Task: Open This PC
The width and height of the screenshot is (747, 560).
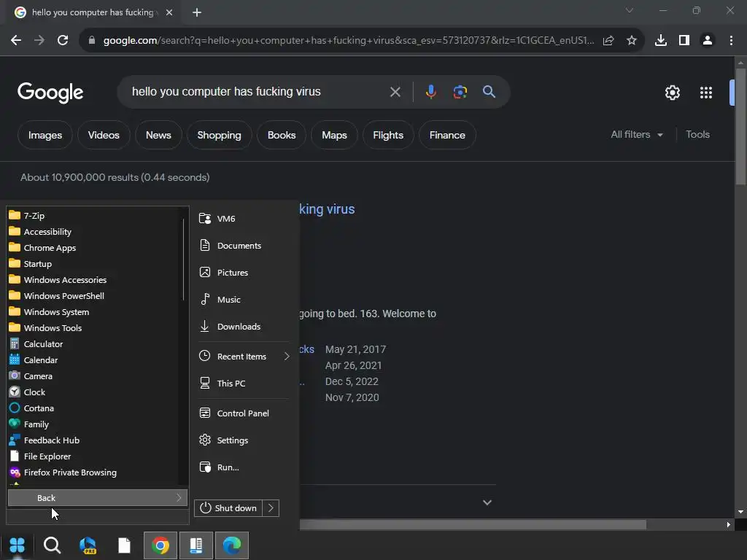Action: coord(244,384)
